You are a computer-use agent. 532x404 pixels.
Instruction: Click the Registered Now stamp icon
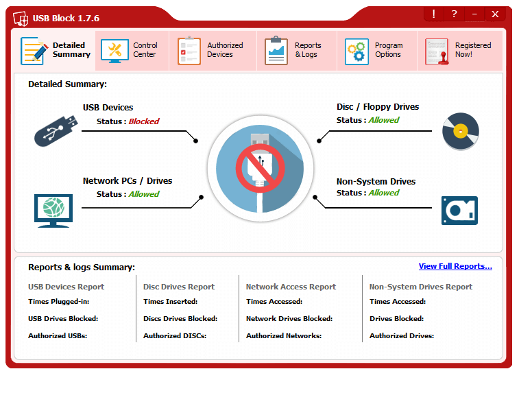[x=437, y=51]
